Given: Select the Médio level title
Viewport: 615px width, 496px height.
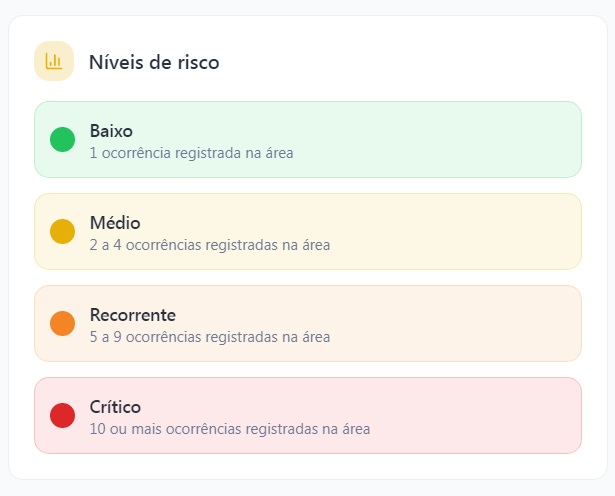Looking at the screenshot, I should click(x=115, y=222).
